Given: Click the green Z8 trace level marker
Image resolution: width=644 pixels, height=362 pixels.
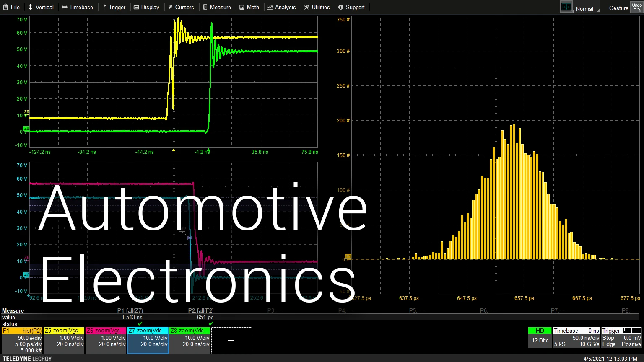Looking at the screenshot, I should [x=26, y=129].
